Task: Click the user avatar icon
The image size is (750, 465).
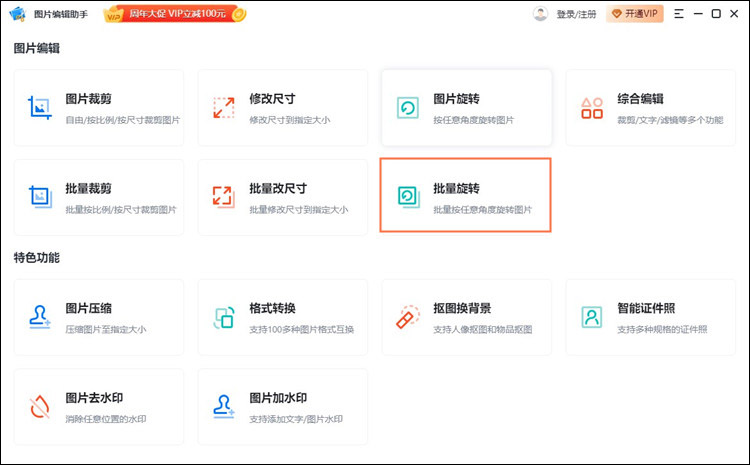Action: tap(540, 13)
